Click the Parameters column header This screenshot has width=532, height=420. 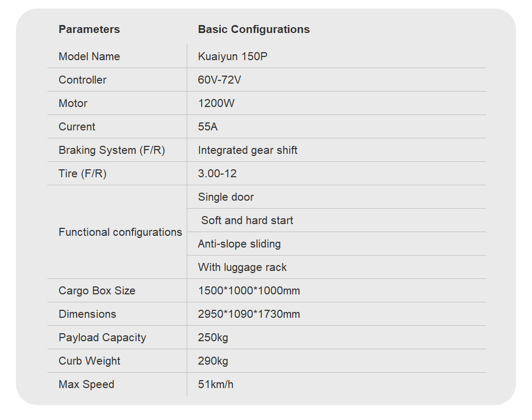click(x=89, y=29)
